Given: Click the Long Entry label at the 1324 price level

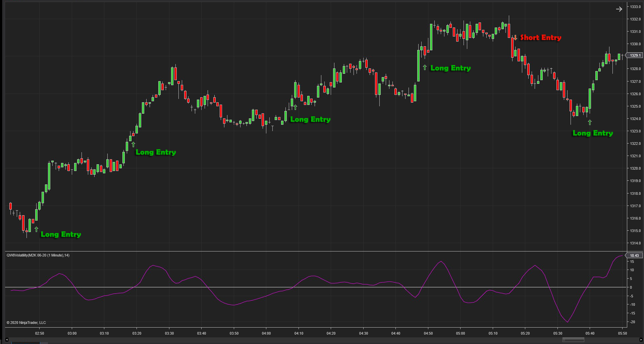Looking at the screenshot, I should pos(310,119).
